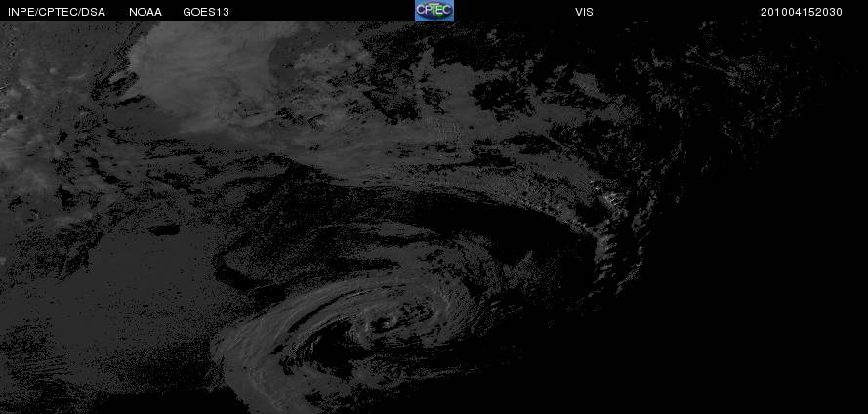Click the NOAA label in the header
Image resolution: width=868 pixels, height=414 pixels.
(145, 12)
